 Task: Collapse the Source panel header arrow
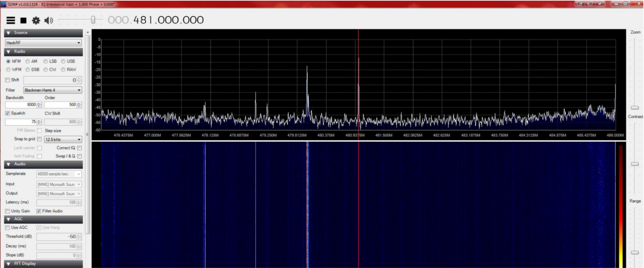coord(9,33)
